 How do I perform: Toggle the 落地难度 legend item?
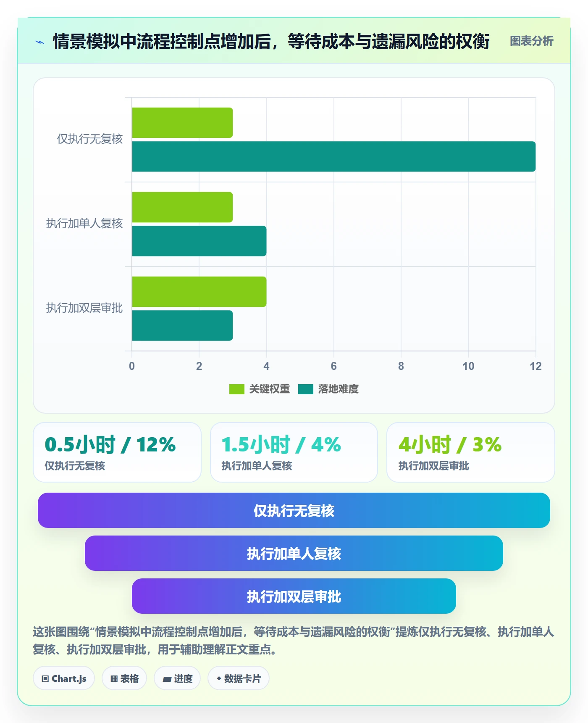(x=328, y=389)
